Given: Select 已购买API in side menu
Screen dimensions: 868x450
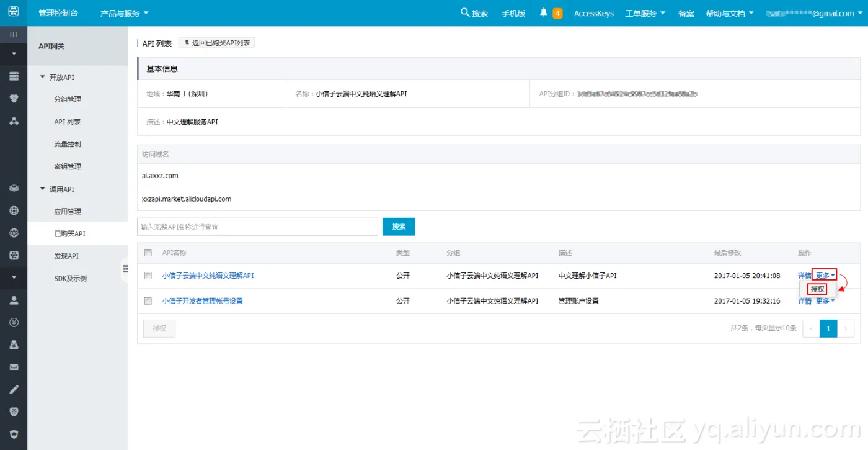Looking at the screenshot, I should pyautogui.click(x=69, y=233).
